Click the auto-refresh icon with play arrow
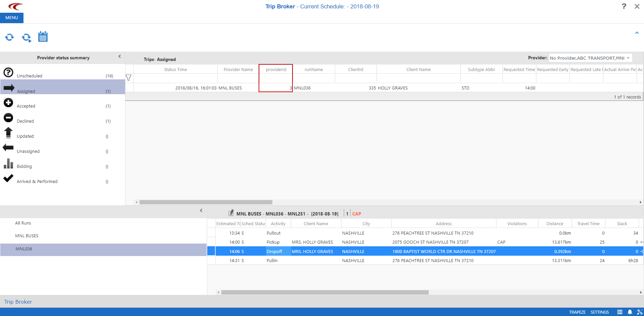 26,38
